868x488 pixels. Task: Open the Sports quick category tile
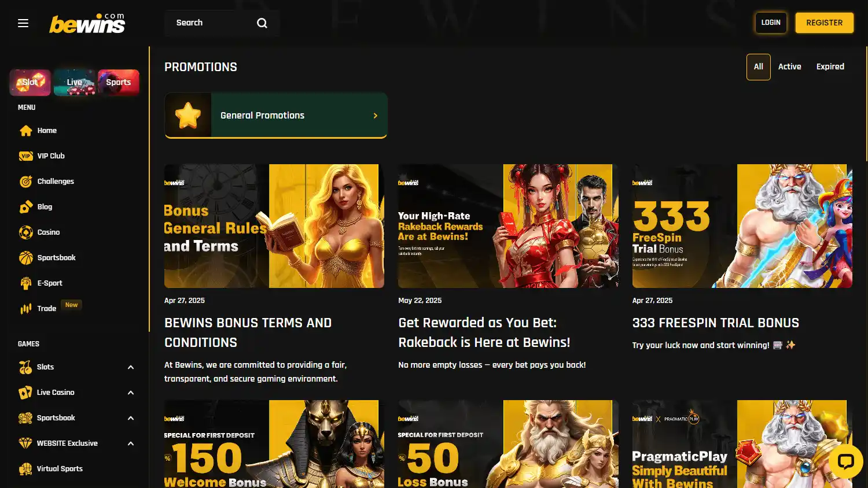pyautogui.click(x=119, y=82)
